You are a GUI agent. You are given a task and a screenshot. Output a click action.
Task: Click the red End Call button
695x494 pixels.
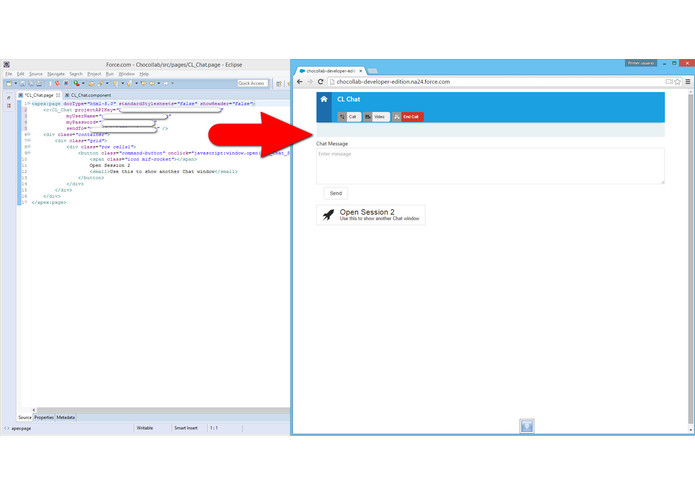[408, 117]
